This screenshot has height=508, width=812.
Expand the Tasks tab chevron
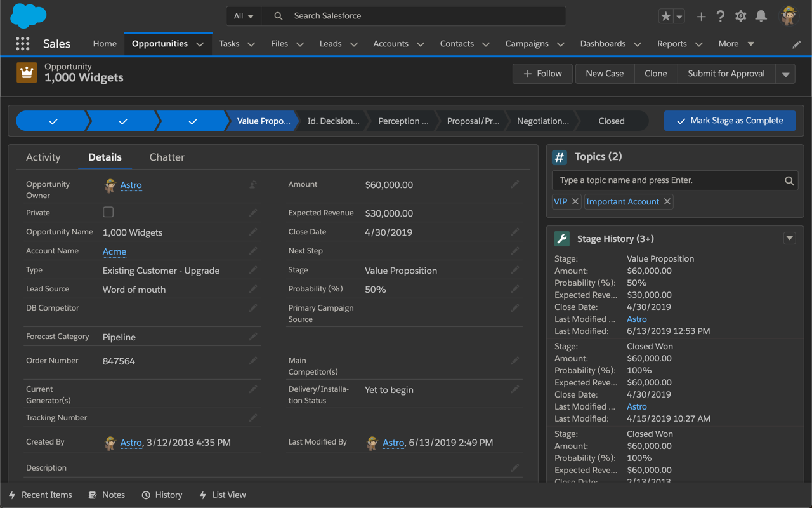click(x=251, y=44)
